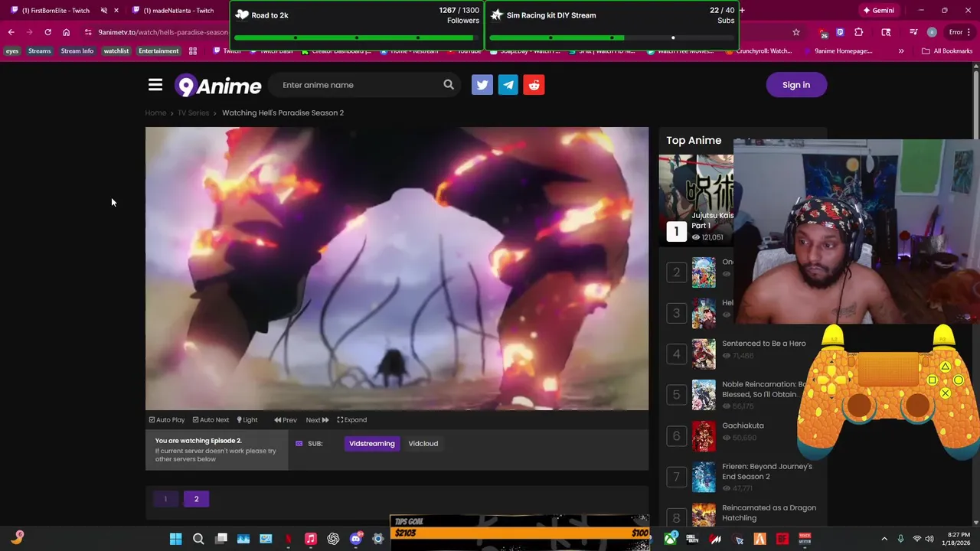This screenshot has width=980, height=551.
Task: Open the Telegram share icon
Action: [508, 85]
